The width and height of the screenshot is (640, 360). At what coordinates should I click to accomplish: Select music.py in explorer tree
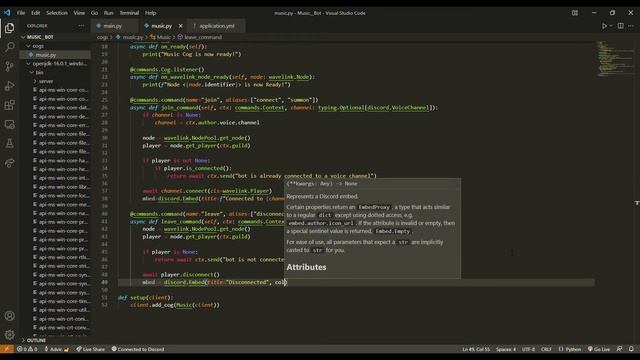[x=55, y=55]
